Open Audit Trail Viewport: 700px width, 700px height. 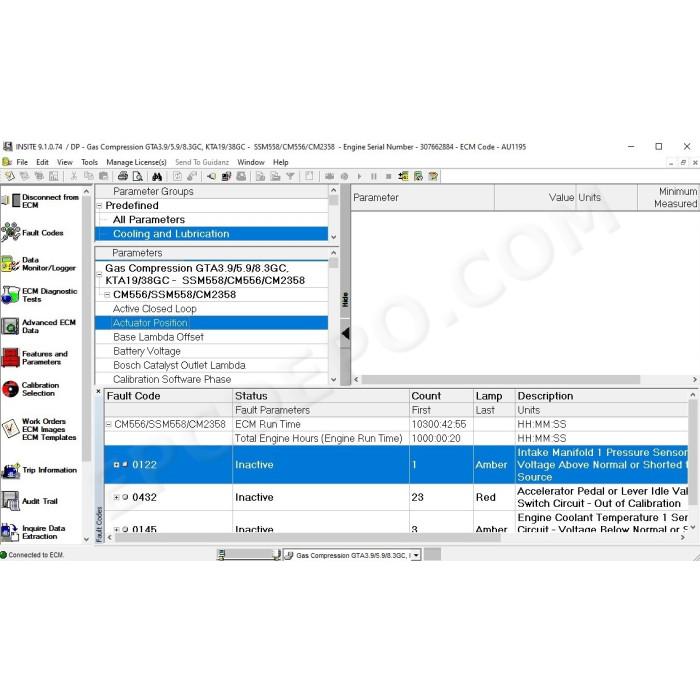point(30,501)
